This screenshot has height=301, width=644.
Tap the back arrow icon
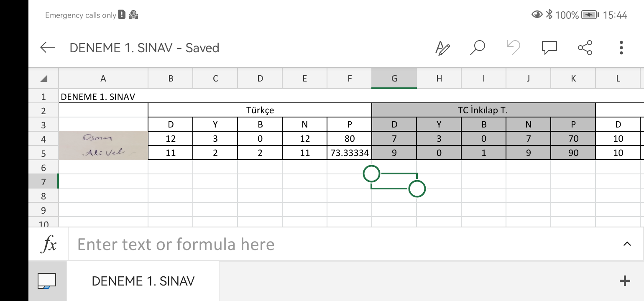pyautogui.click(x=48, y=48)
